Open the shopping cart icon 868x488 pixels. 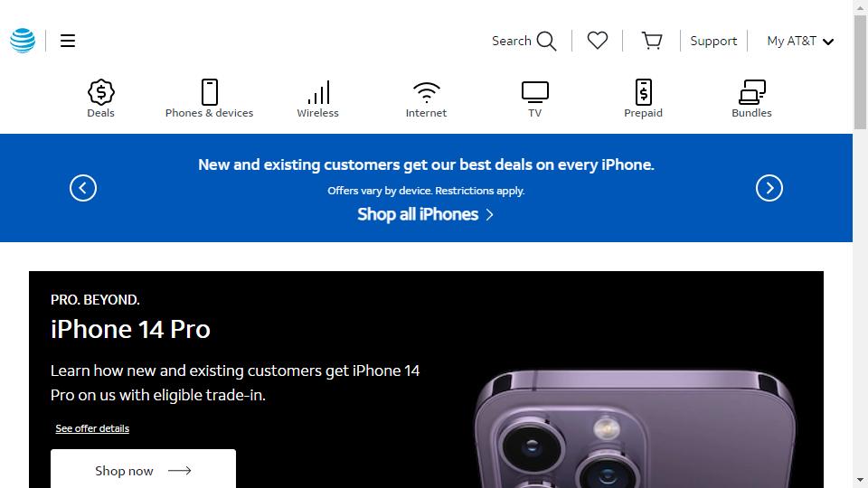click(x=652, y=41)
